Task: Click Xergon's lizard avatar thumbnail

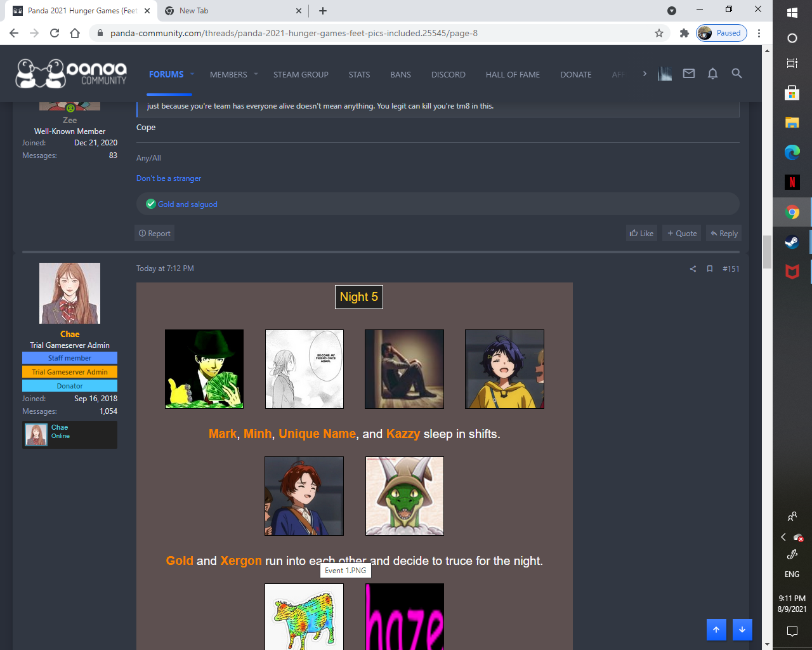Action: (405, 496)
